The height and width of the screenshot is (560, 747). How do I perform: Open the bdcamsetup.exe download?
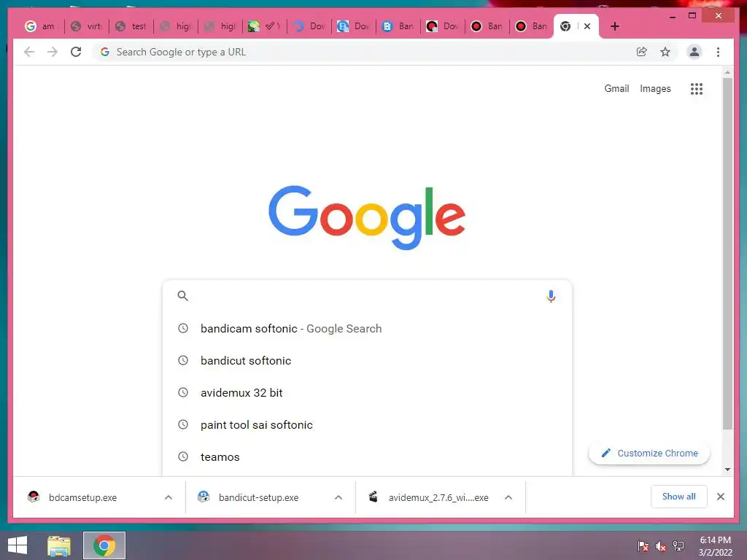coord(83,497)
